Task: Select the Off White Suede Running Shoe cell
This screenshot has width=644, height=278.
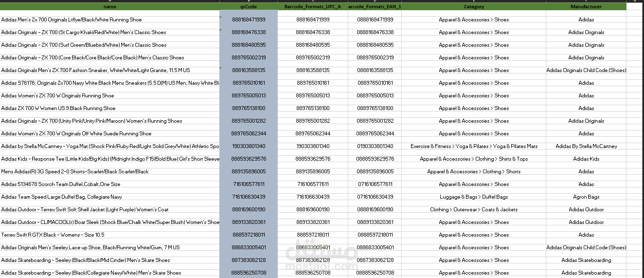Action: point(110,133)
